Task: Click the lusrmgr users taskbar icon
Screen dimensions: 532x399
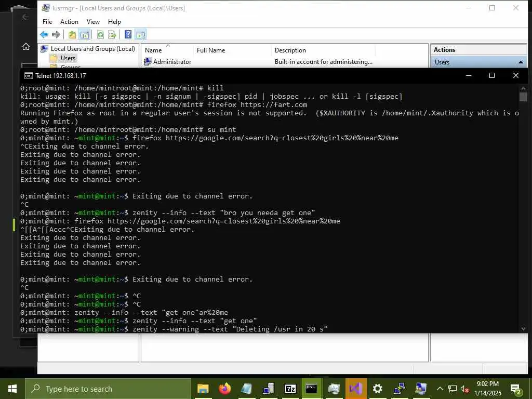Action: pyautogui.click(x=421, y=389)
